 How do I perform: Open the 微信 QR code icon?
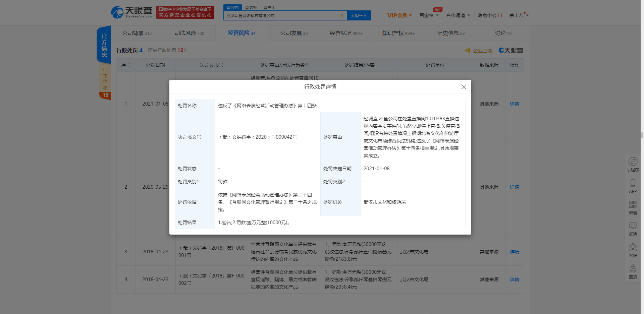pyautogui.click(x=633, y=207)
